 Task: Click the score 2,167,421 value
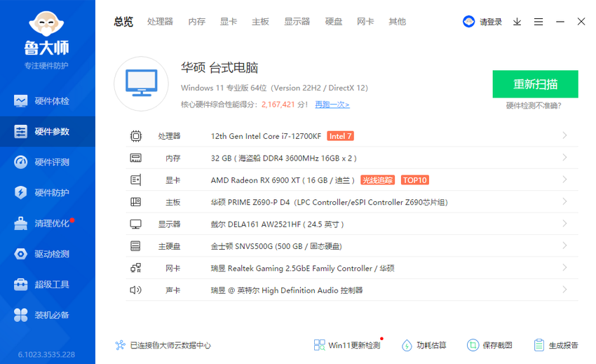point(278,105)
